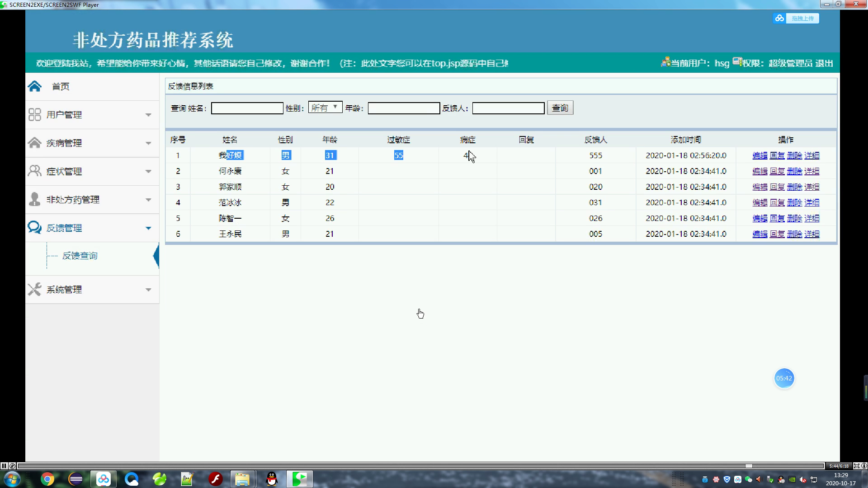Go to 首页 in the sidebar

coord(61,86)
